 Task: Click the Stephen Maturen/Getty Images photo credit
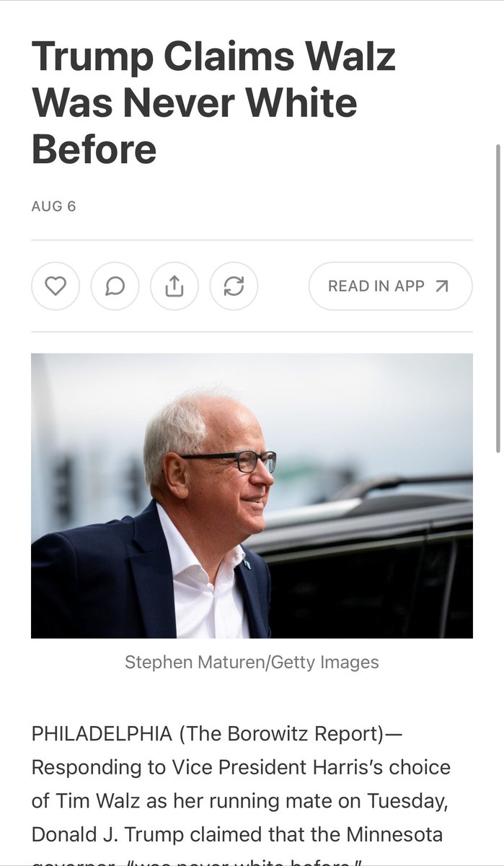[252, 662]
